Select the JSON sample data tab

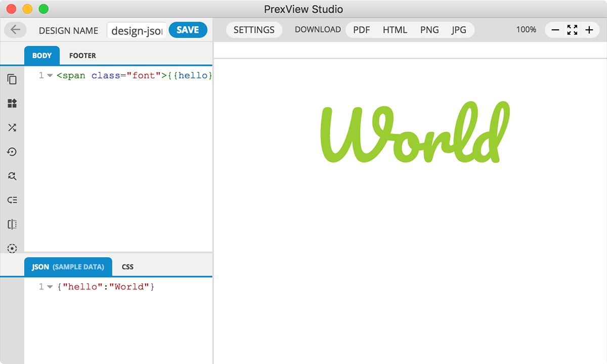coord(68,266)
